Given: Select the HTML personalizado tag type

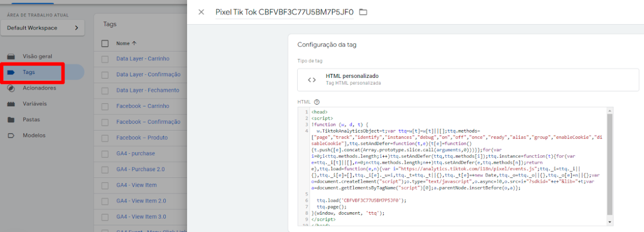Looking at the screenshot, I should [x=468, y=79].
